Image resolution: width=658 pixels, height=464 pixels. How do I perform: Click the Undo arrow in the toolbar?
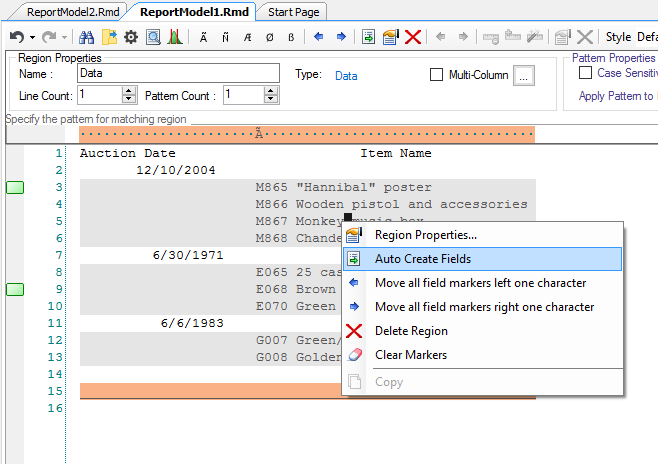tap(16, 37)
